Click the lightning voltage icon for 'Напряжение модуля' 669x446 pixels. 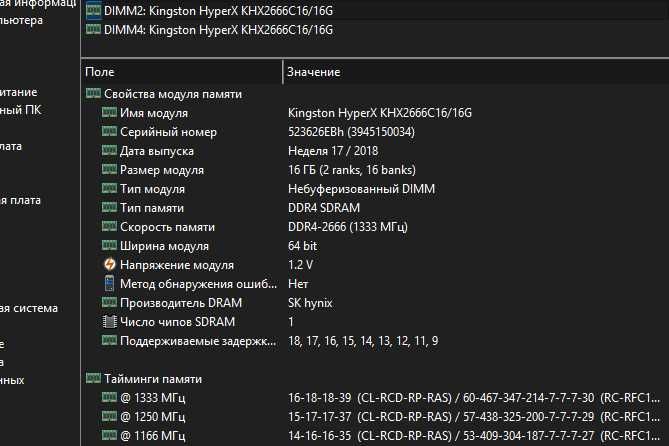(110, 265)
